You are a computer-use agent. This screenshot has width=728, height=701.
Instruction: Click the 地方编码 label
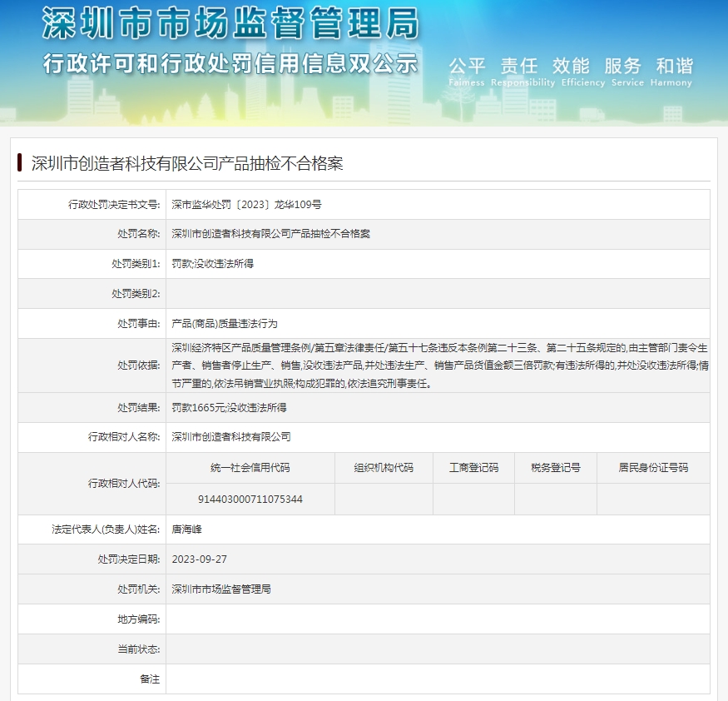(x=139, y=619)
